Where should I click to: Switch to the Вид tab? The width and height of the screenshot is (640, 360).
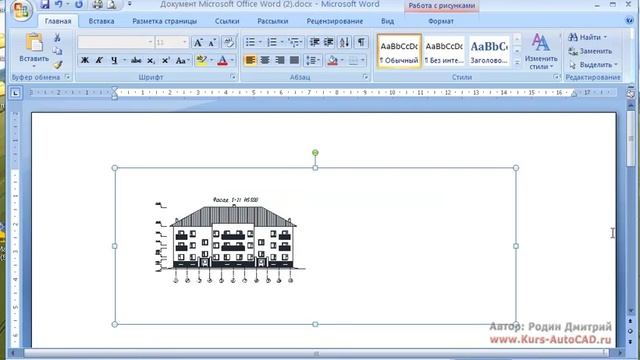pos(387,21)
